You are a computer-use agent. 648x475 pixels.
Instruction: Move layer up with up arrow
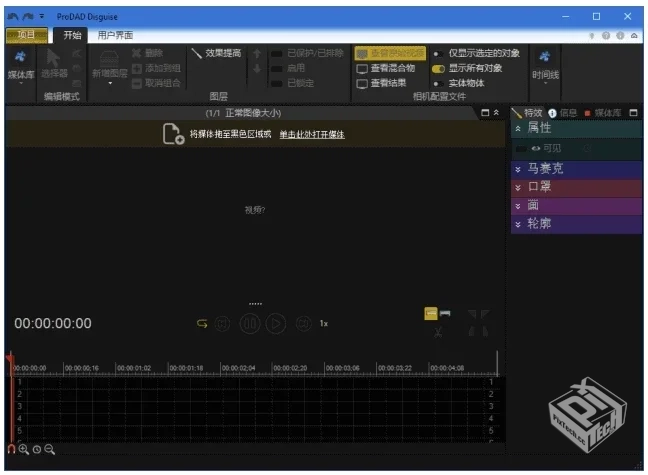tap(257, 53)
